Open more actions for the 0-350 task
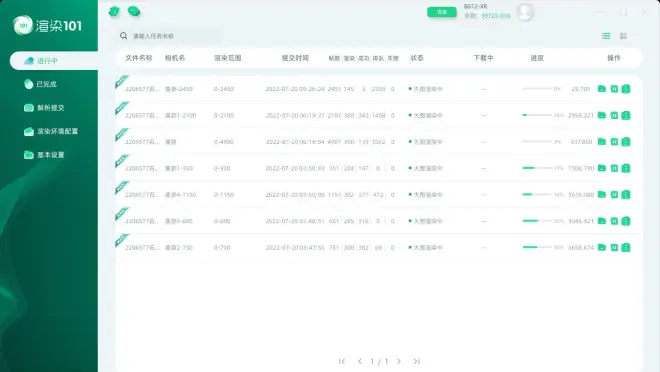This screenshot has height=372, width=660. 626,168
